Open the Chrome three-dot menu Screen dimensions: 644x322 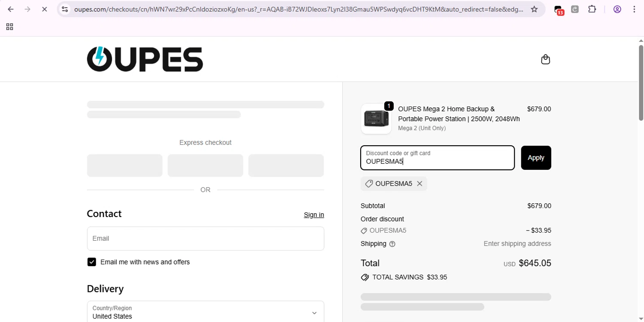click(634, 9)
